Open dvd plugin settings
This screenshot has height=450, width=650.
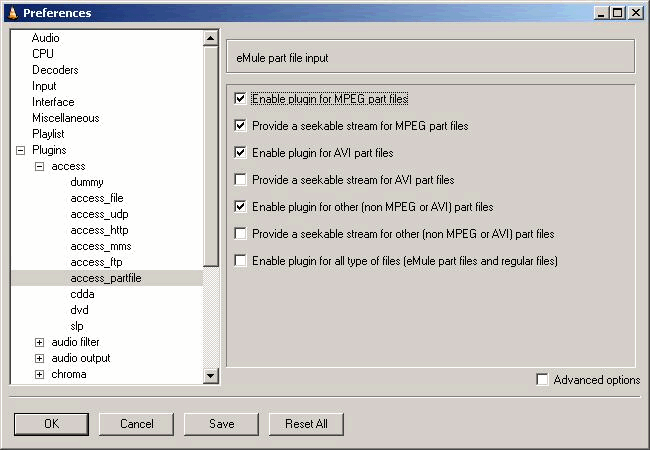tap(79, 310)
